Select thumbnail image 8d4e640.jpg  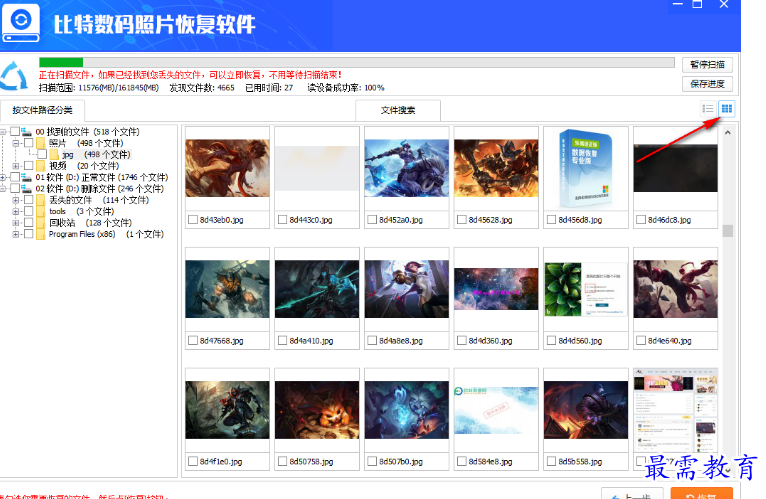click(x=675, y=289)
